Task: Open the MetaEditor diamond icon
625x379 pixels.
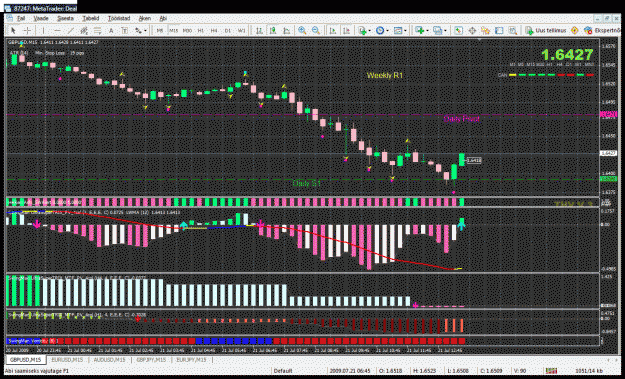Action: click(x=574, y=30)
